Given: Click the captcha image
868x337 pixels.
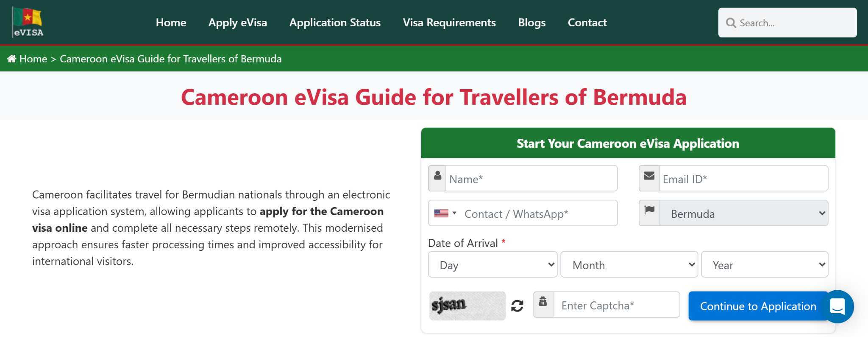Looking at the screenshot, I should [x=467, y=306].
